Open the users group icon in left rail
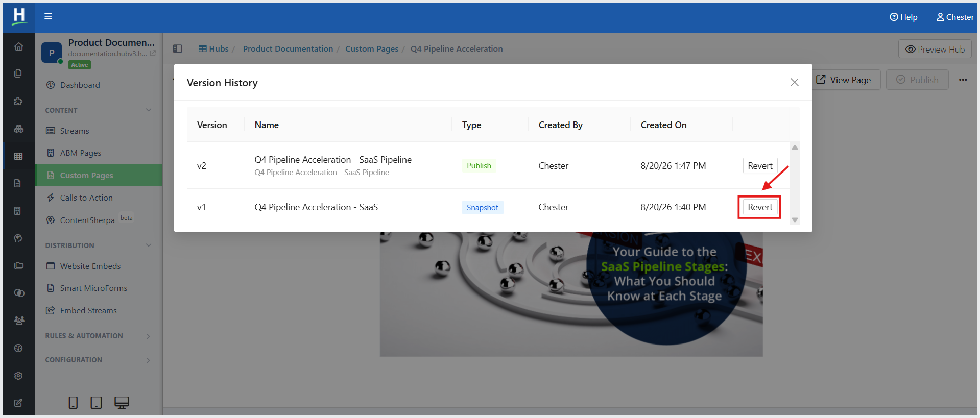Image resolution: width=980 pixels, height=418 pixels. point(19,321)
